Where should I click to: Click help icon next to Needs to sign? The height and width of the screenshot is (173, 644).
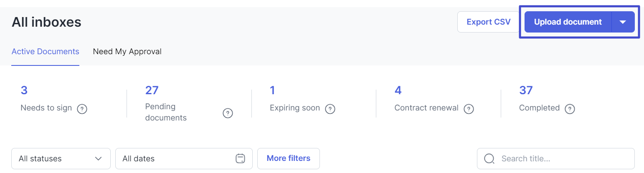click(82, 109)
